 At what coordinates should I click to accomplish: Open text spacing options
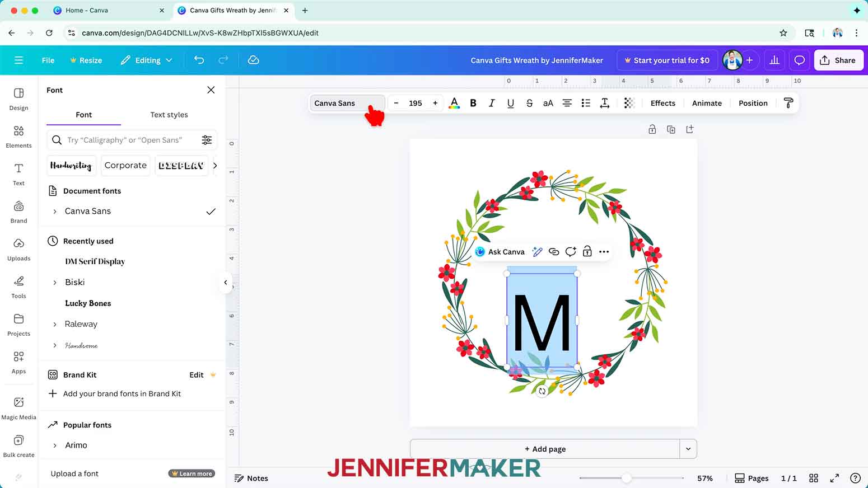pos(605,103)
